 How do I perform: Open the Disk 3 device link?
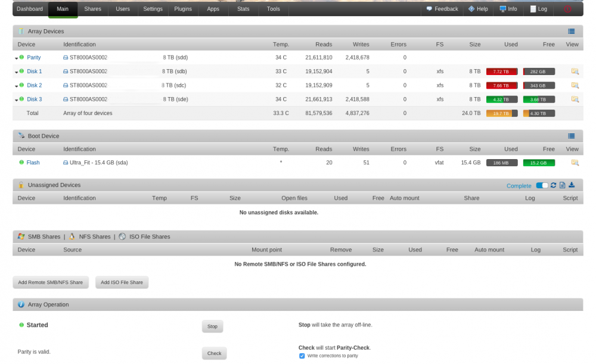click(34, 99)
